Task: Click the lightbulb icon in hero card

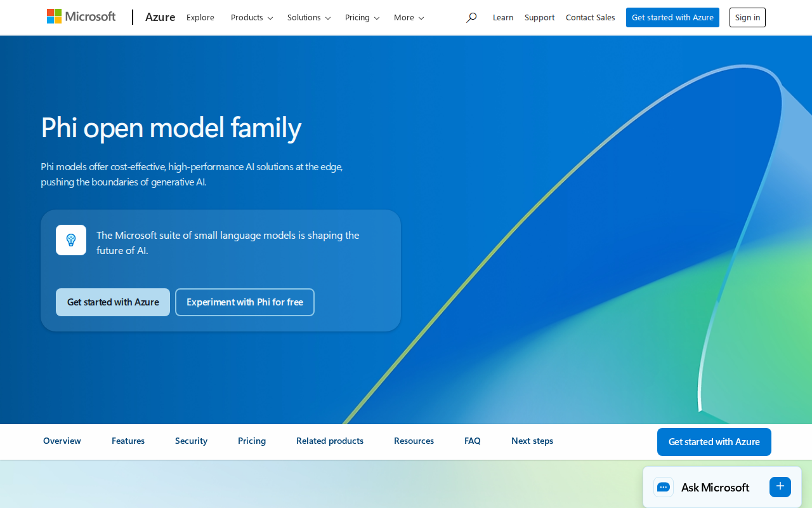Action: coord(71,240)
